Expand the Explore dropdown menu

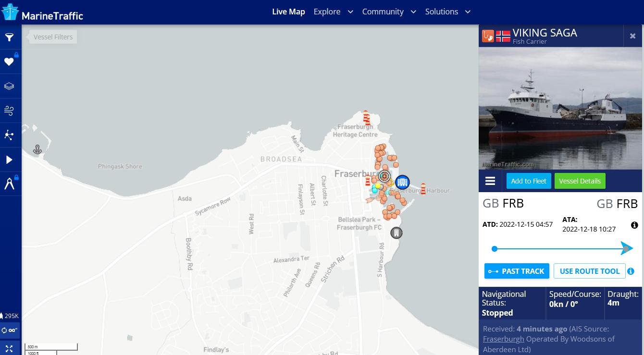333,12
